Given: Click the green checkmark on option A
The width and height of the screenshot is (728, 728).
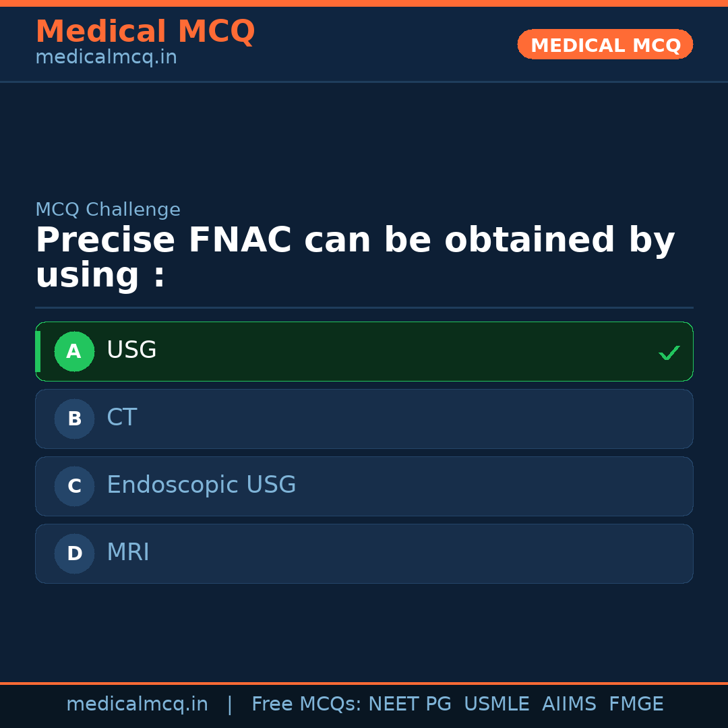Looking at the screenshot, I should pyautogui.click(x=669, y=353).
